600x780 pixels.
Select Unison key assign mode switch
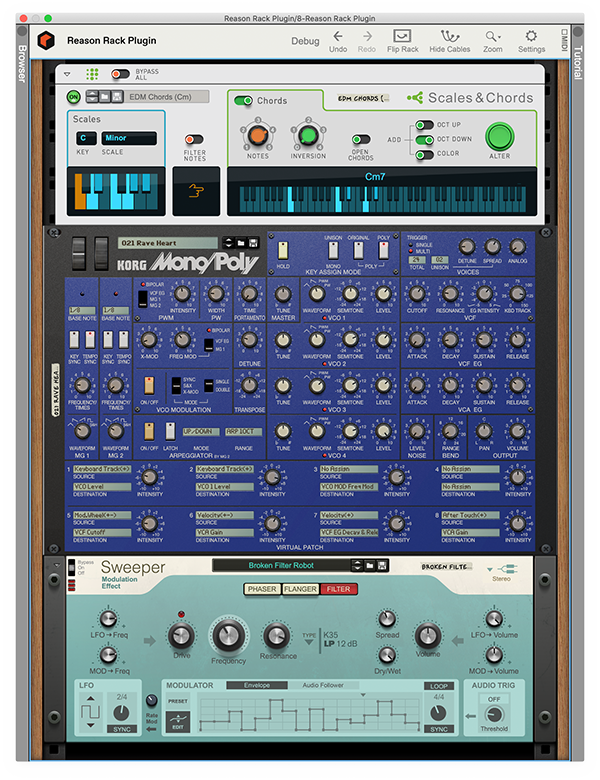pos(333,251)
